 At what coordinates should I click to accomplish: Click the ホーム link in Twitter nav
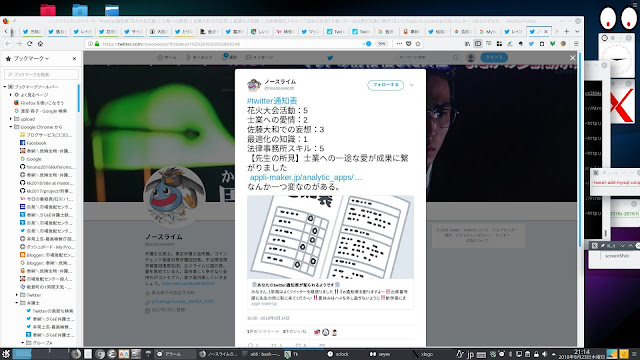click(167, 58)
